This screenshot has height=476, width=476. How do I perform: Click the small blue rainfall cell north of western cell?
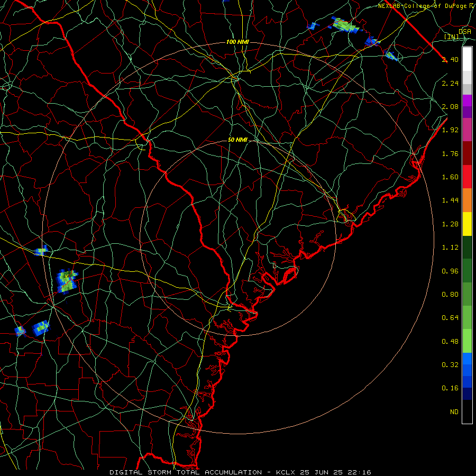click(x=41, y=251)
